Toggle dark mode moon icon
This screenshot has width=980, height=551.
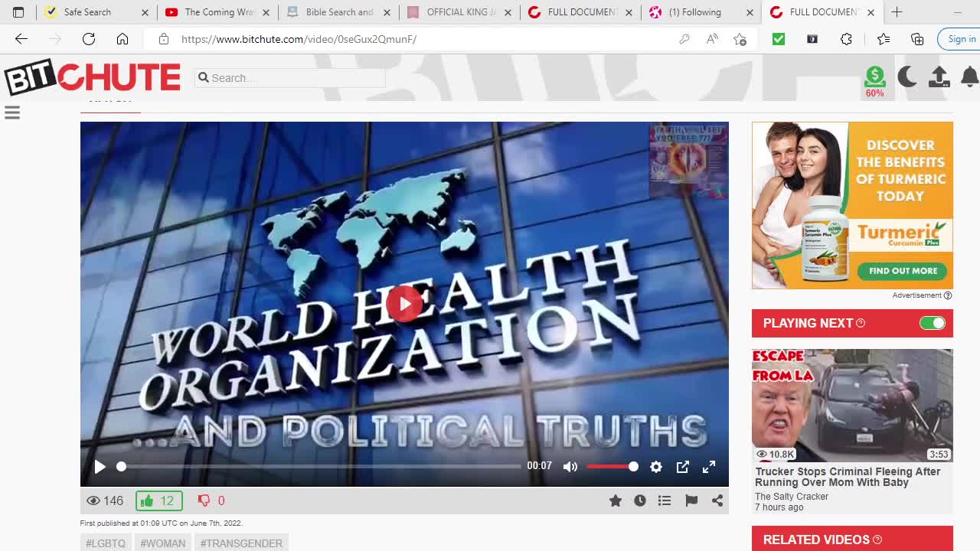tap(907, 77)
